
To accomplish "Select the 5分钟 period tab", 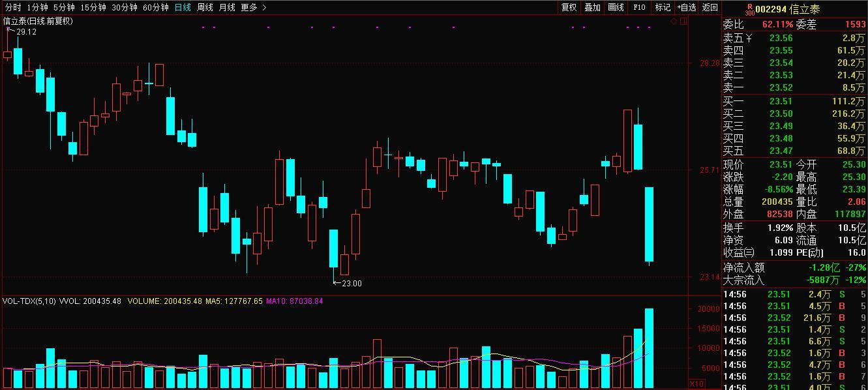I will pos(64,7).
